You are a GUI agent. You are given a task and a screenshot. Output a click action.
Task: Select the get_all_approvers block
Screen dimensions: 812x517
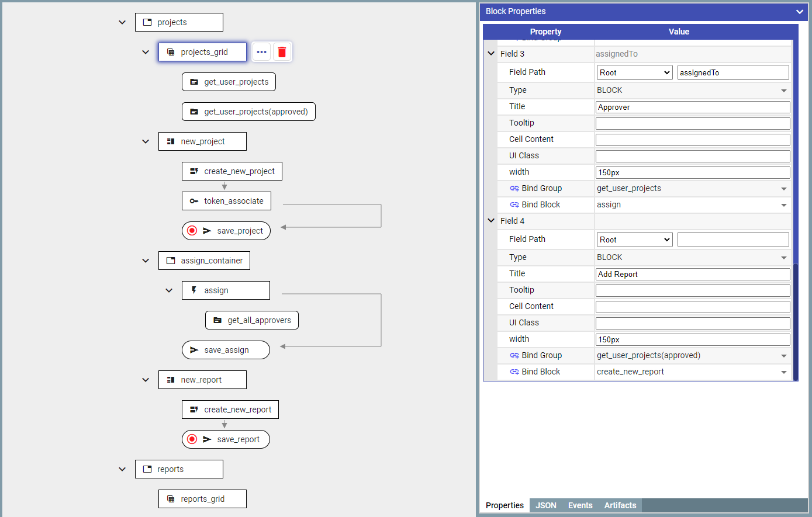252,320
